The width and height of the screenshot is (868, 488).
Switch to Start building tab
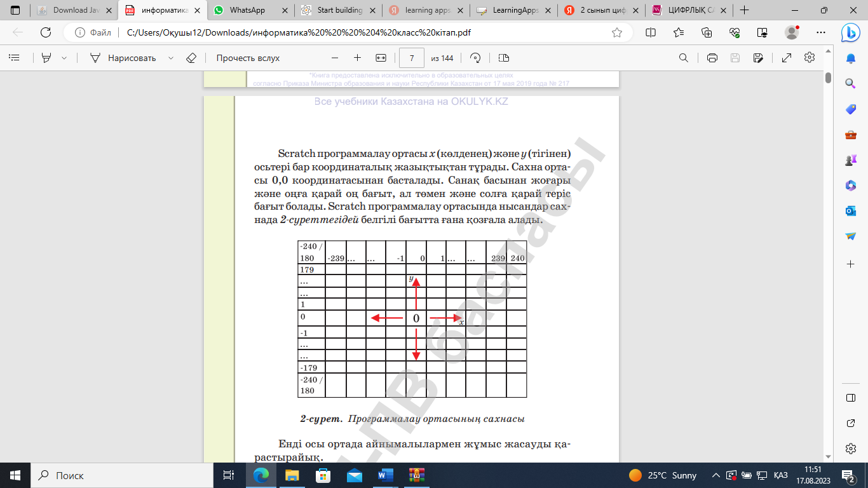(339, 10)
